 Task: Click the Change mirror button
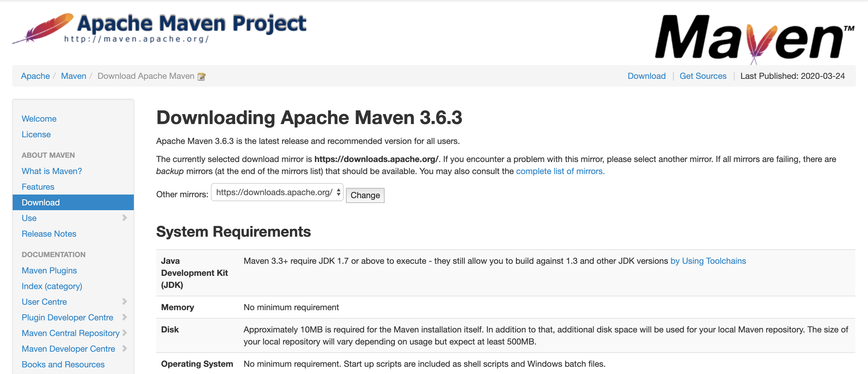(x=365, y=195)
